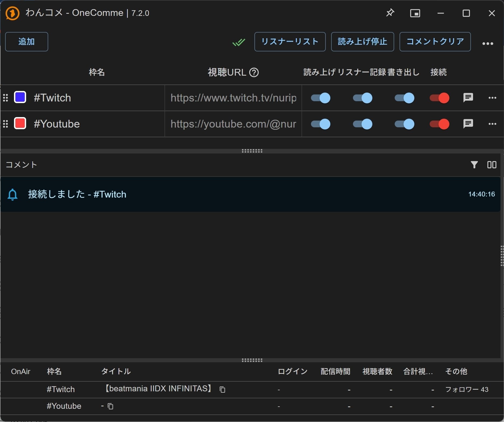This screenshot has height=422, width=504.
Task: Close the OneComme window
Action: tap(492, 13)
